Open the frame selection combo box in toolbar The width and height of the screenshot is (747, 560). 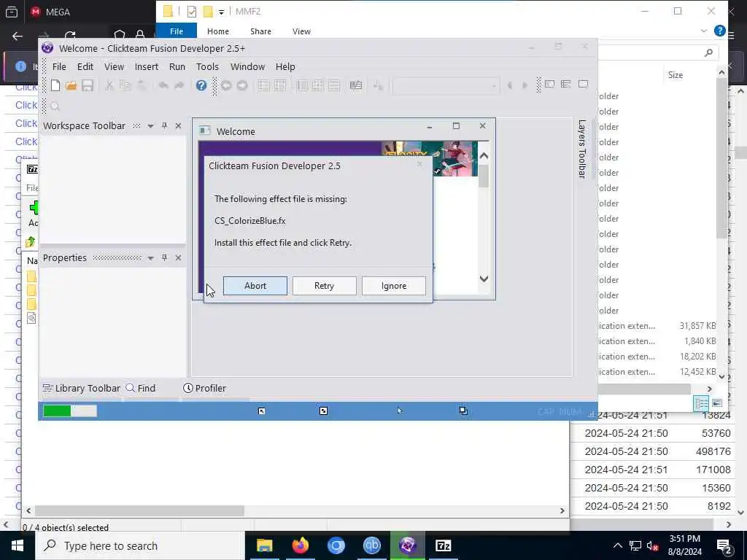pos(446,86)
